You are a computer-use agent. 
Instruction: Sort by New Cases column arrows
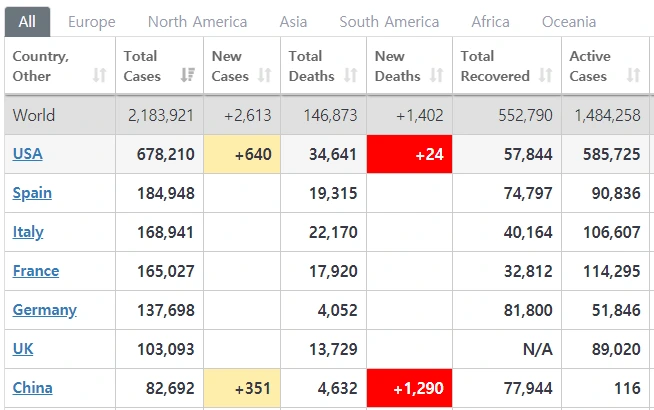[264, 75]
